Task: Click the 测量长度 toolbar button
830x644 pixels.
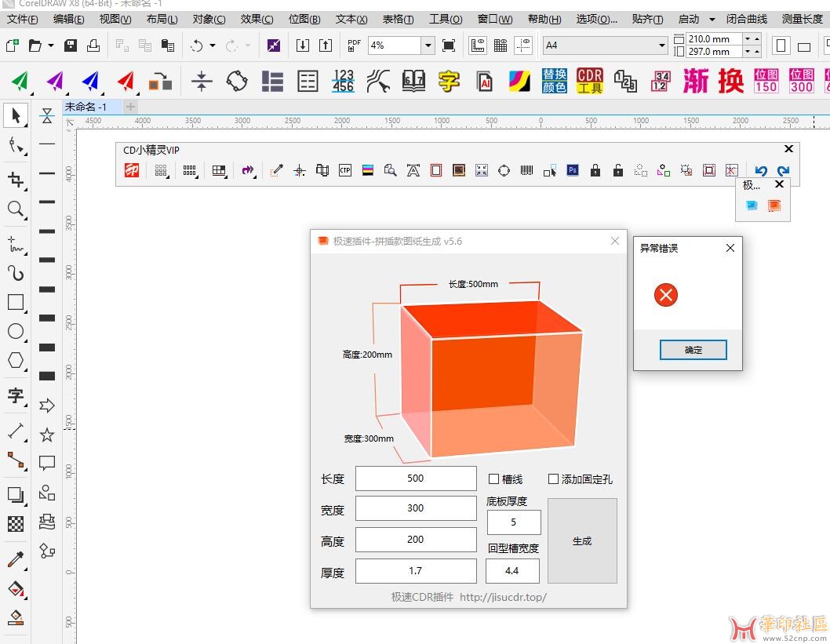Action: pyautogui.click(x=802, y=20)
